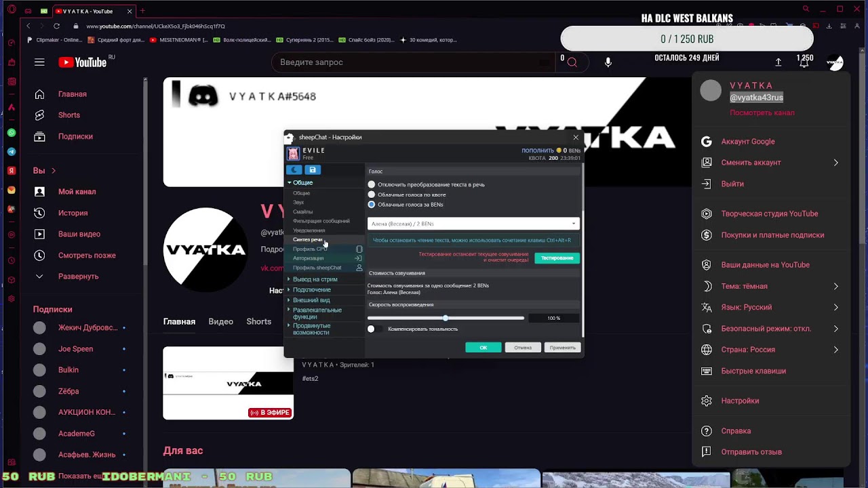Click YouTube search magnifier icon
The height and width of the screenshot is (488, 868).
(572, 62)
